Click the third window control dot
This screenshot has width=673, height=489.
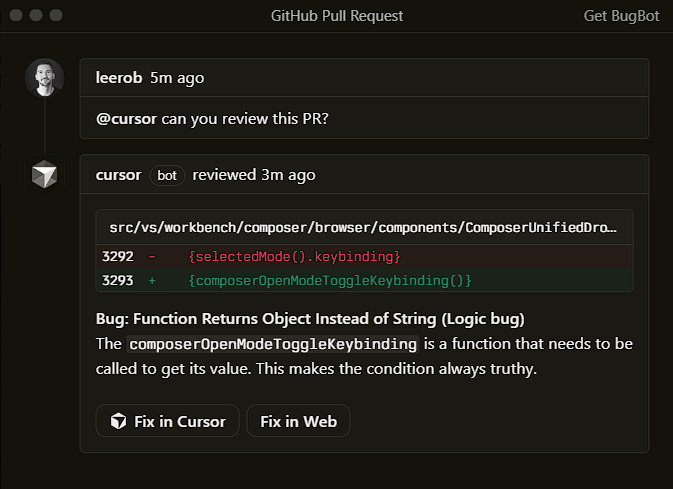click(x=56, y=16)
